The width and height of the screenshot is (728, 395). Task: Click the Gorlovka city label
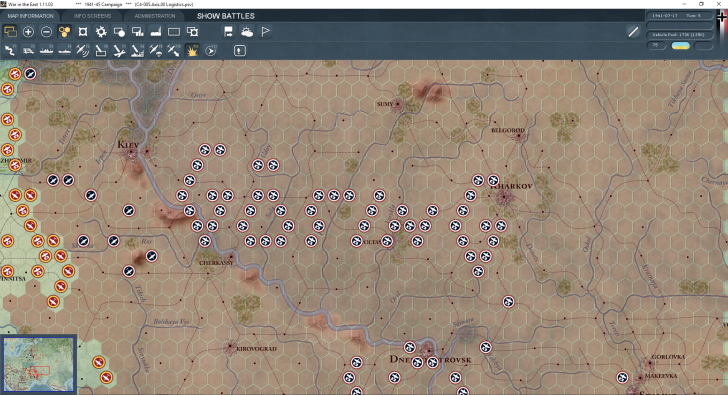[668, 357]
